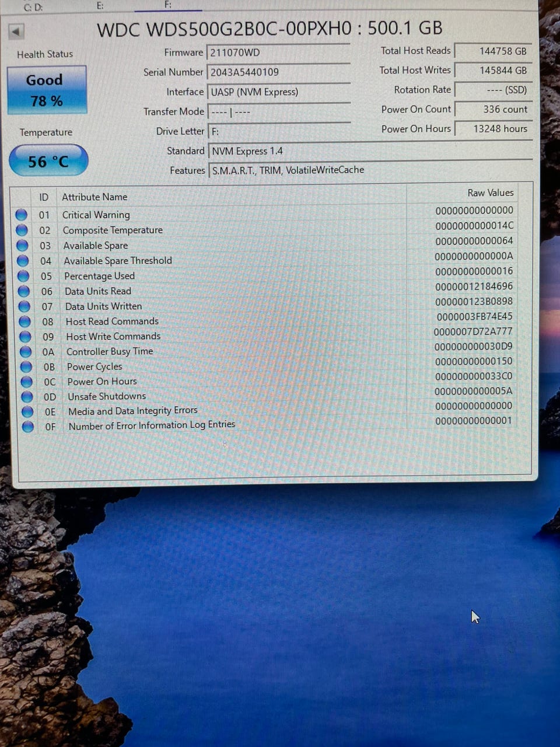Screen dimensions: 560x747
Task: Click raw value 00000000000064
Action: 474,240
